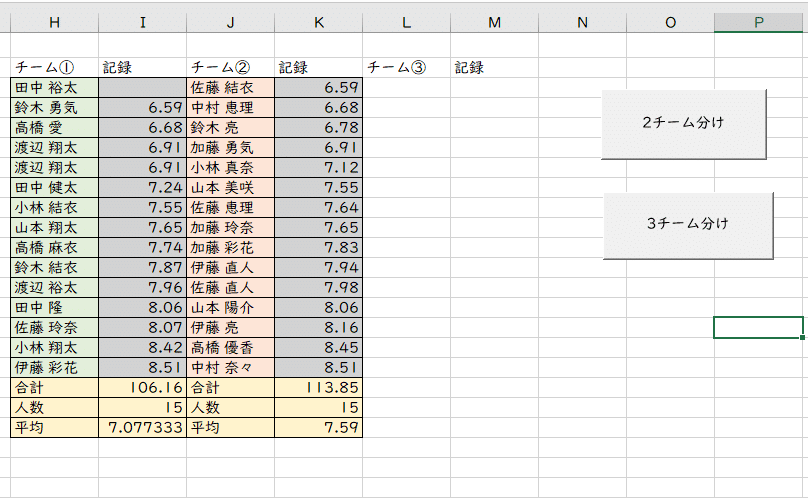808x498 pixels.
Task: Select column I header
Action: click(x=142, y=23)
